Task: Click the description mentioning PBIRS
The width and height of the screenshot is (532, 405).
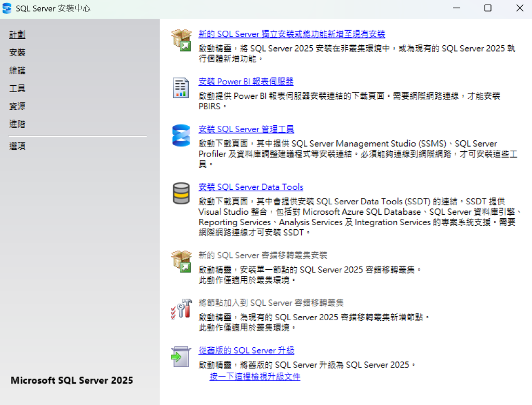Action: pyautogui.click(x=350, y=101)
